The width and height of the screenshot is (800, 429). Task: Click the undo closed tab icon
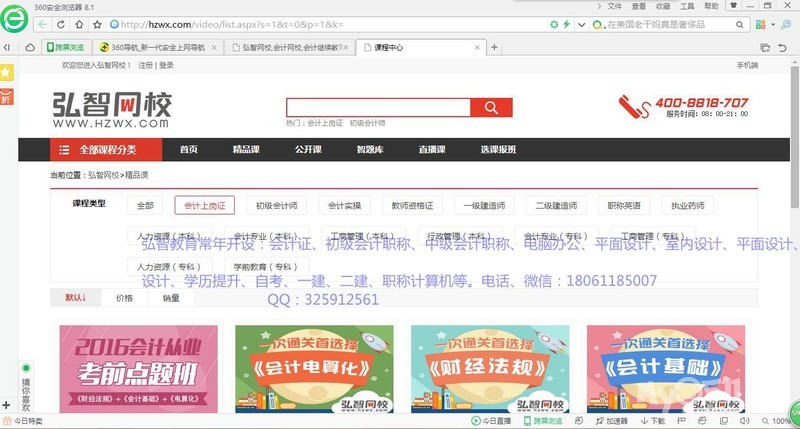pos(782,47)
